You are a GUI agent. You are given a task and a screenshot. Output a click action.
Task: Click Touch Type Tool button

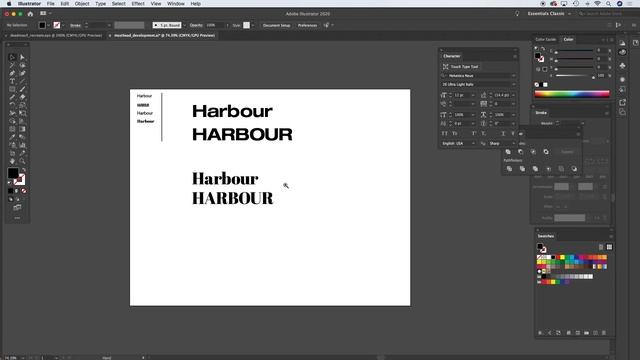(x=460, y=67)
